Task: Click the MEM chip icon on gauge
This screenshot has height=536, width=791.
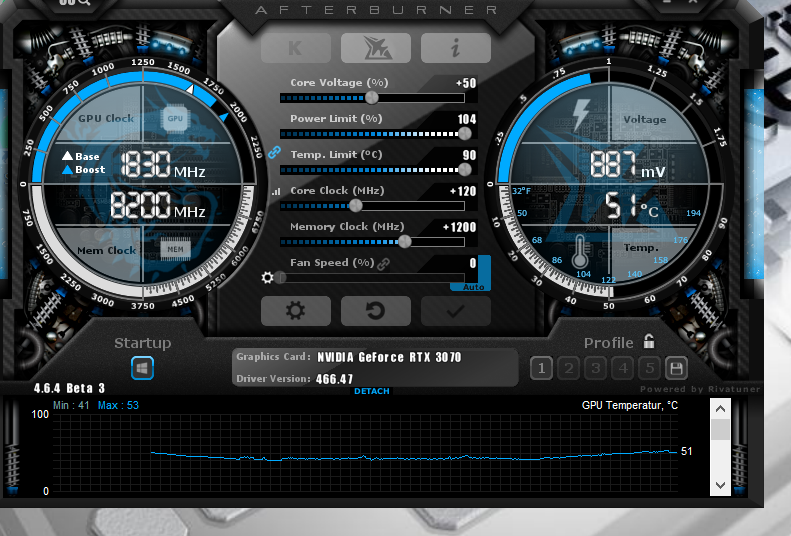Action: click(176, 250)
